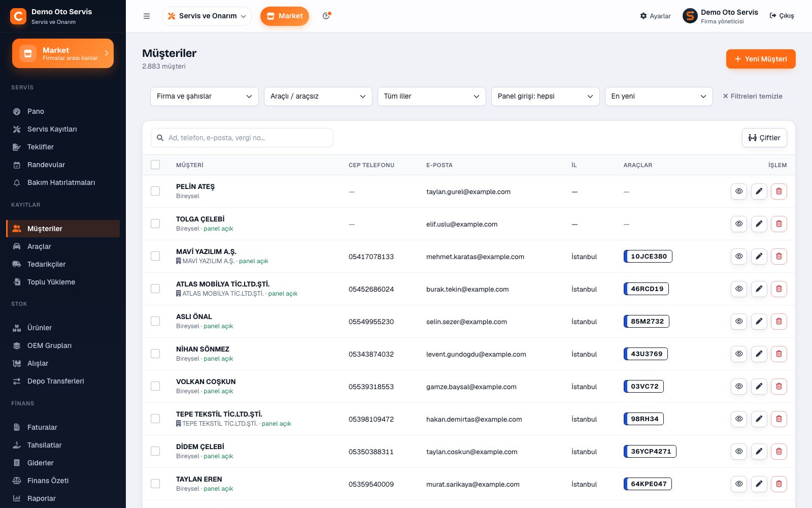Edit TAYLAN EREN with pencil icon
This screenshot has width=812, height=508.
[x=759, y=484]
